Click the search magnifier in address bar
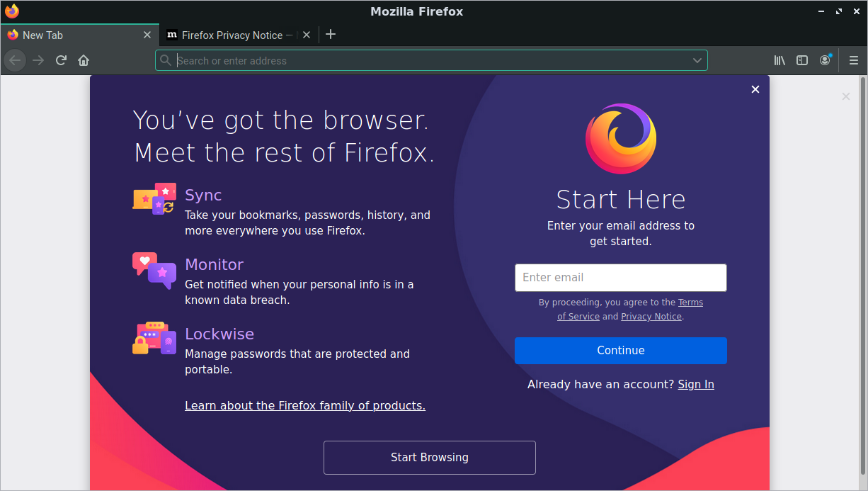This screenshot has width=868, height=491. click(166, 60)
